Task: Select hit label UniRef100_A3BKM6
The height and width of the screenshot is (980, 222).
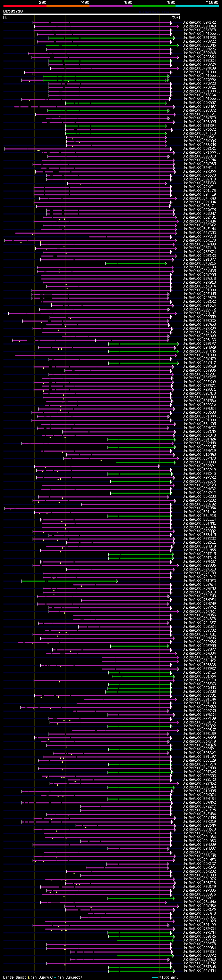Action: point(199,145)
